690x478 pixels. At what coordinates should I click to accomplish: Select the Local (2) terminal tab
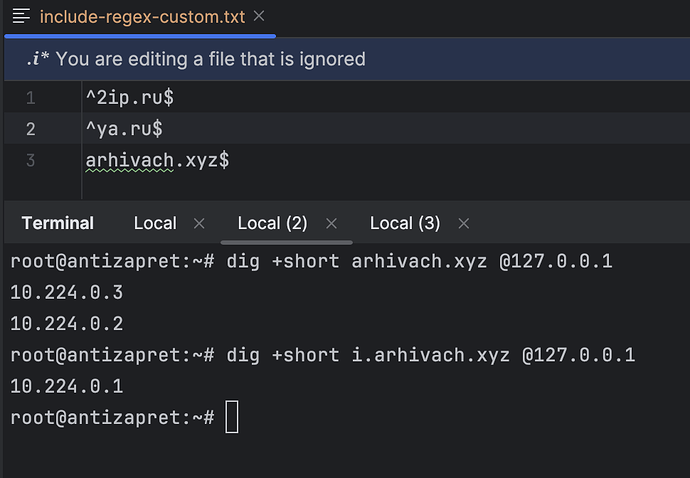click(x=272, y=223)
